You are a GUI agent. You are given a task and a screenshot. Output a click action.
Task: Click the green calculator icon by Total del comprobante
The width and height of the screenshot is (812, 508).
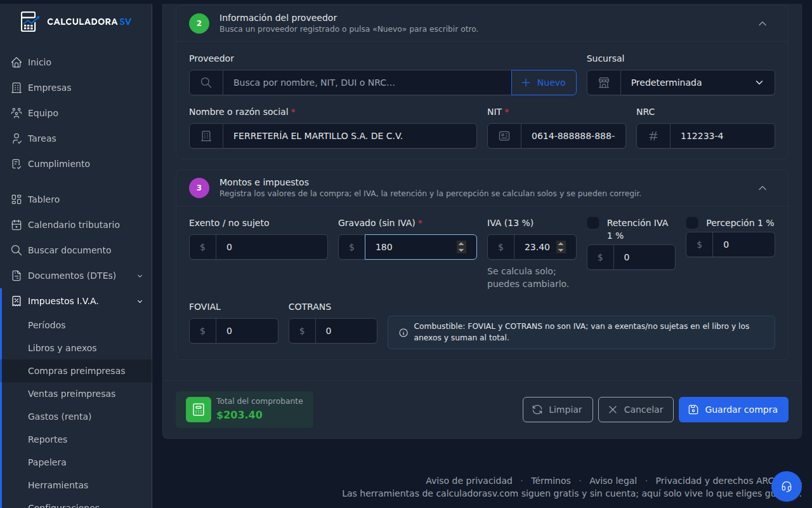[199, 410]
